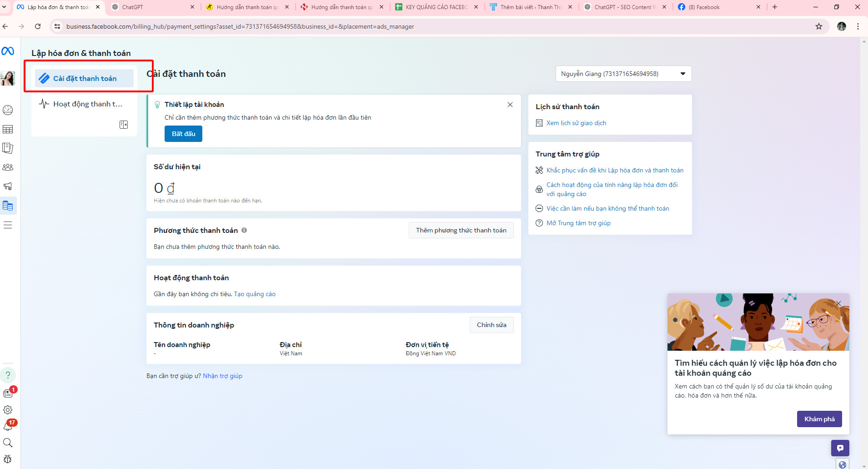Open the advertising megaphone icon
The width and height of the screenshot is (868, 469).
(8, 187)
